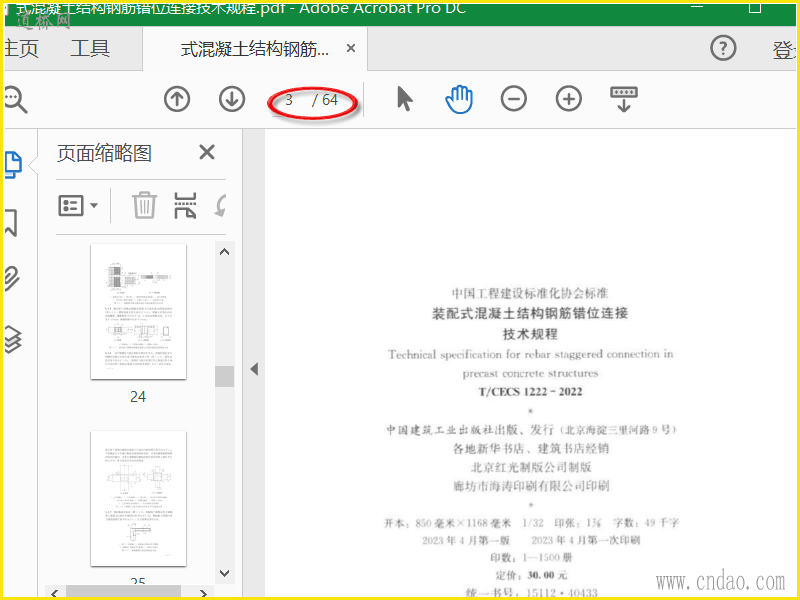Click thumbnail scrollbar up arrow
The height and width of the screenshot is (600, 800).
[x=224, y=252]
